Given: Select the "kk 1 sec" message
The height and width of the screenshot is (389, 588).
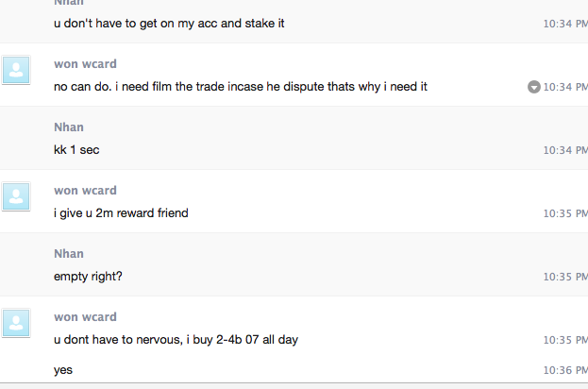Looking at the screenshot, I should click(76, 150).
